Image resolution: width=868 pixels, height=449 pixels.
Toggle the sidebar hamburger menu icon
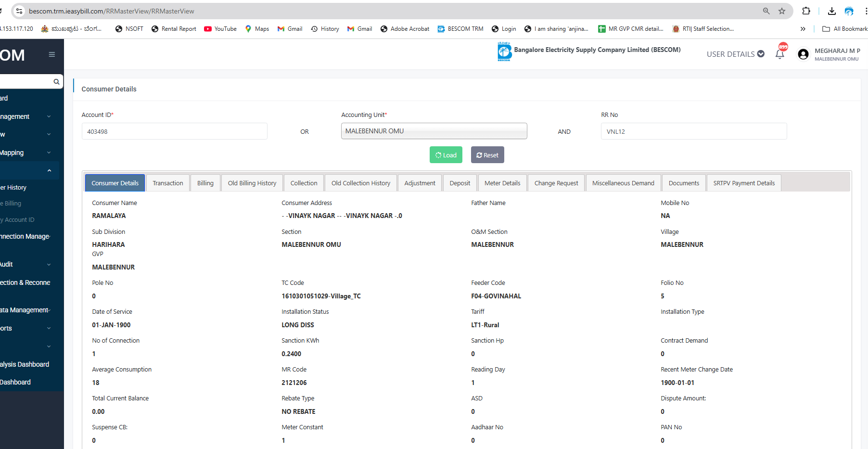(52, 54)
